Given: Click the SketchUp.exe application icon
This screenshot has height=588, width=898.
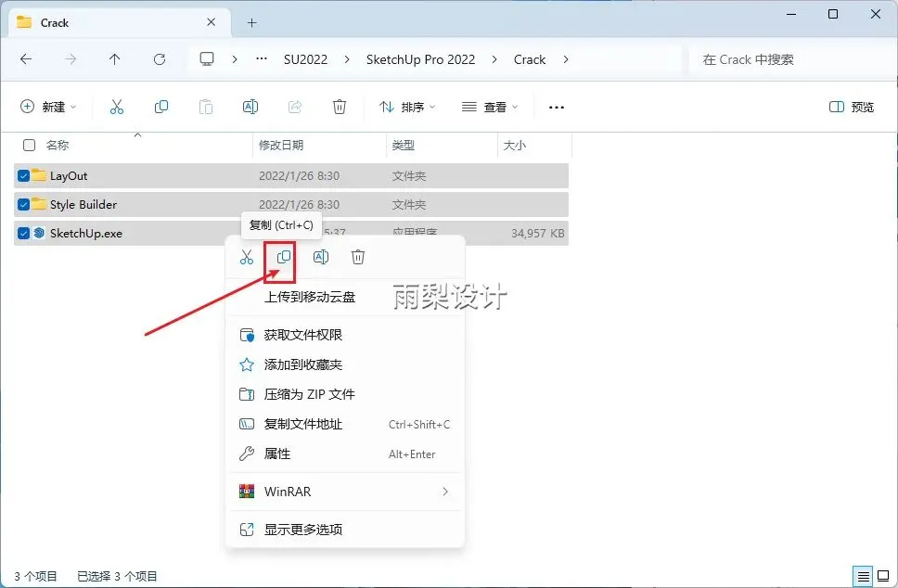Looking at the screenshot, I should 39,233.
